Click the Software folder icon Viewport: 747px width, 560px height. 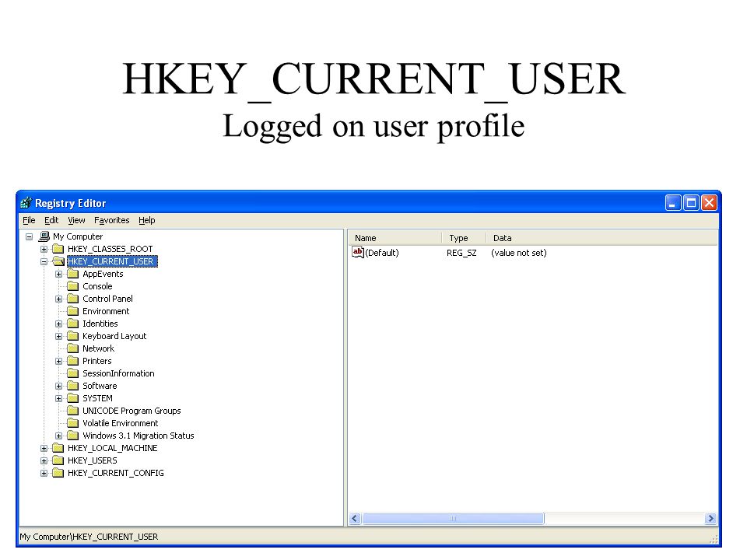pyautogui.click(x=73, y=386)
